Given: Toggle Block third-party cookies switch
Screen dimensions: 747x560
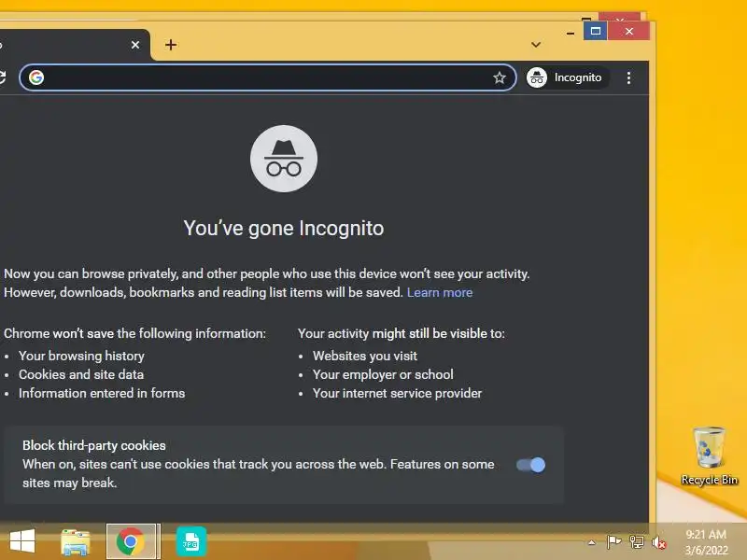Looking at the screenshot, I should pyautogui.click(x=530, y=465).
